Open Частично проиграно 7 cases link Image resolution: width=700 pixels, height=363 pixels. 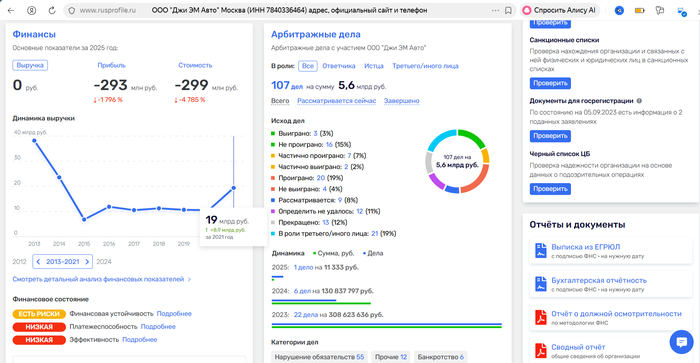349,156
